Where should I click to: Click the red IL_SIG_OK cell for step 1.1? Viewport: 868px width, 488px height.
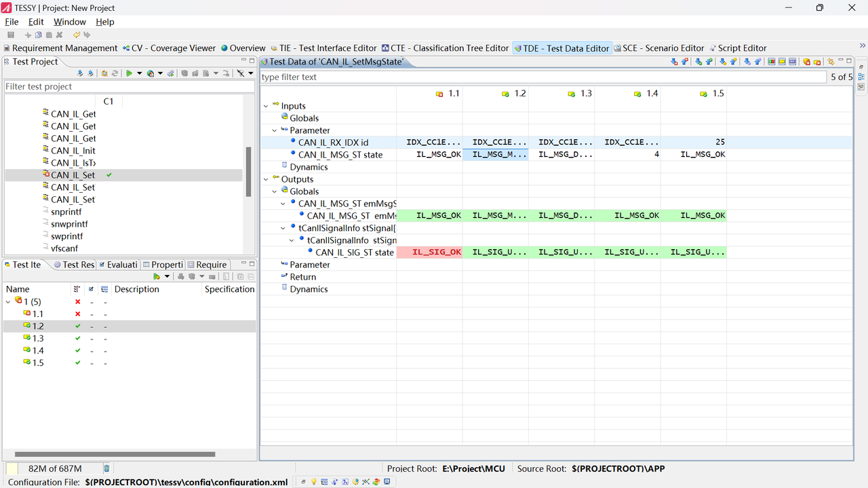click(x=429, y=252)
